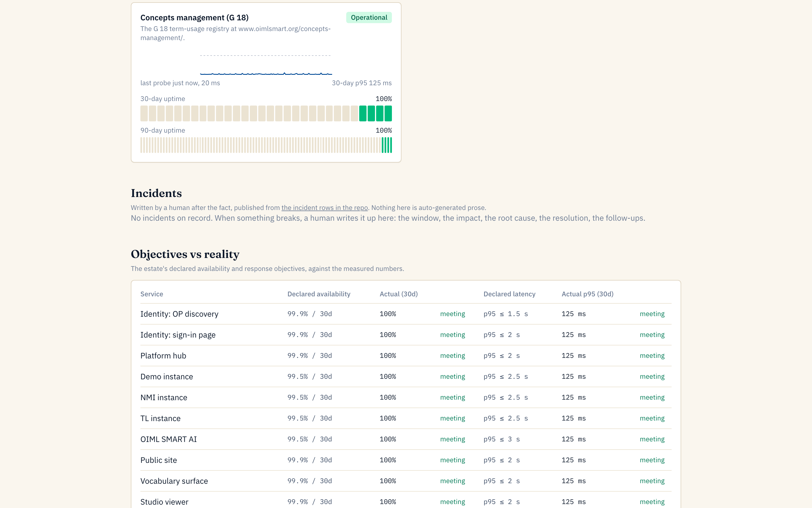
Task: Click Vocabulary surface latency meeting status
Action: [652, 481]
